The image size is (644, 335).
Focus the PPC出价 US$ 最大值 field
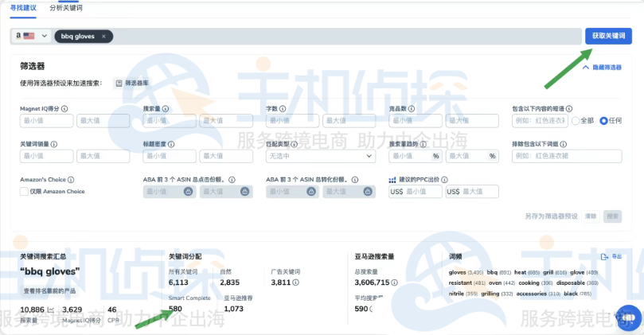pyautogui.click(x=472, y=192)
